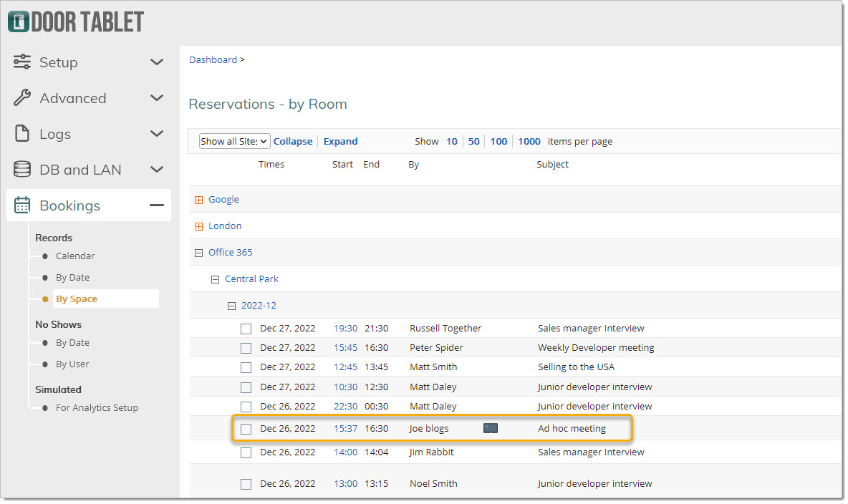The image size is (848, 504).
Task: Click the tablet icon in Joe blogs row
Action: coord(491,428)
